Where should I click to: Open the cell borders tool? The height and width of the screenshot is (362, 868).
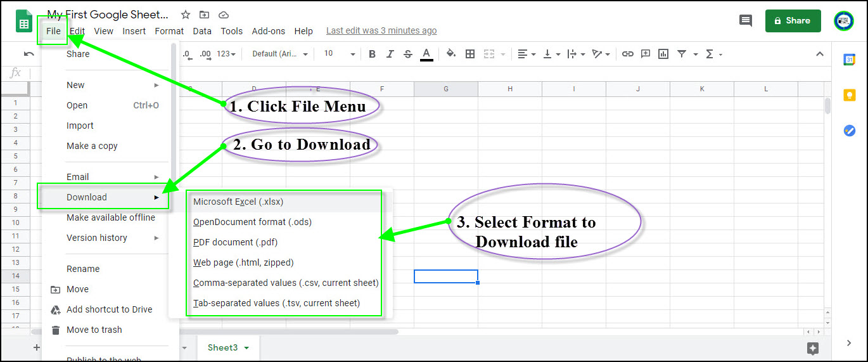pos(470,54)
